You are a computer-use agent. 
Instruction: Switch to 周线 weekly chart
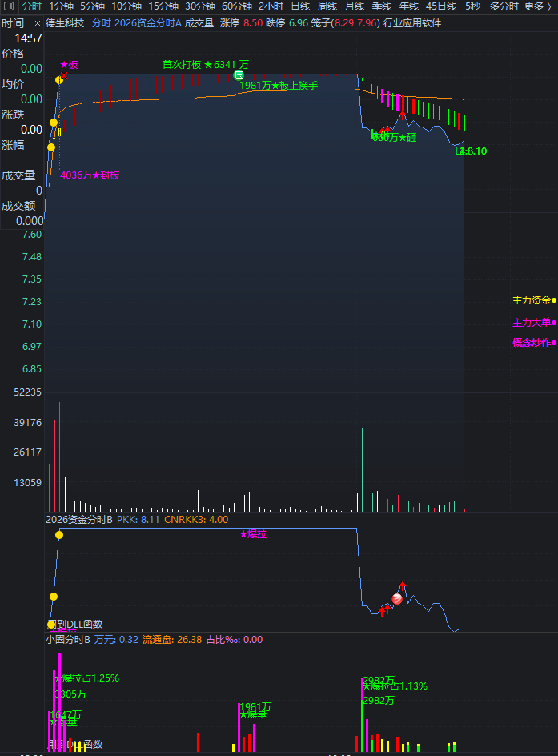coord(327,6)
